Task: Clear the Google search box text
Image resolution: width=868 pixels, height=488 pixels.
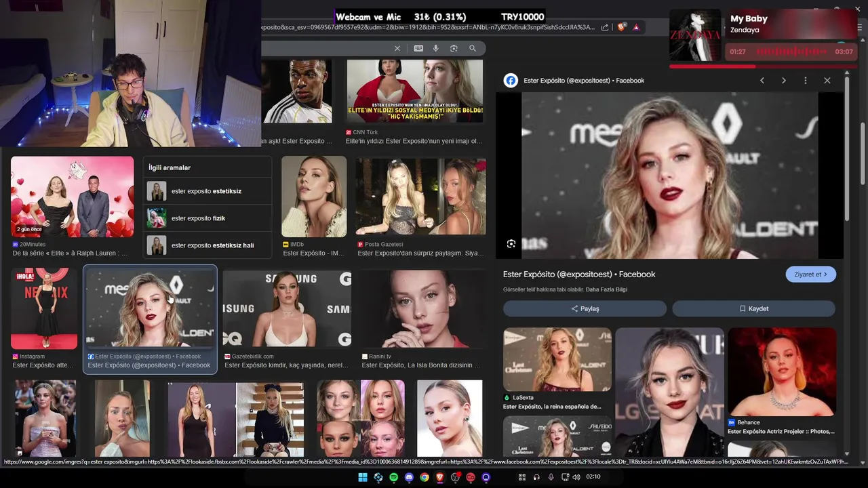Action: coord(397,48)
